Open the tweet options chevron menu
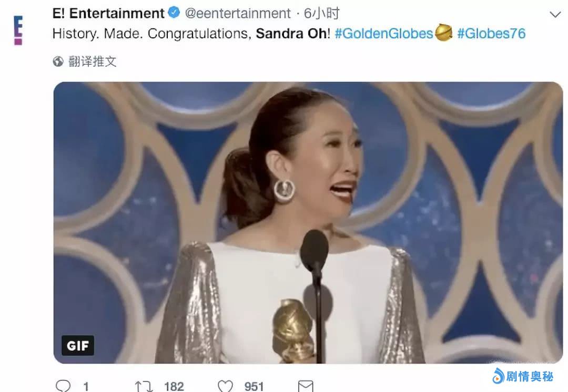568x392 pixels. click(x=555, y=14)
